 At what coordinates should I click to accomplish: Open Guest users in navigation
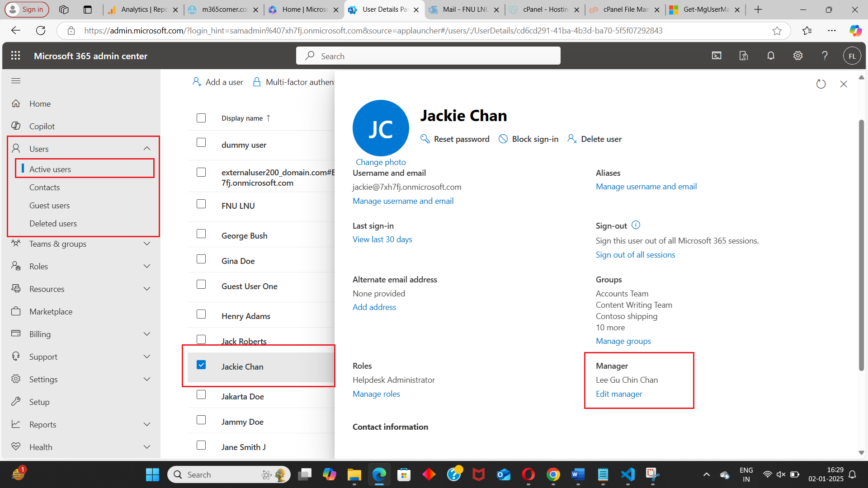49,206
